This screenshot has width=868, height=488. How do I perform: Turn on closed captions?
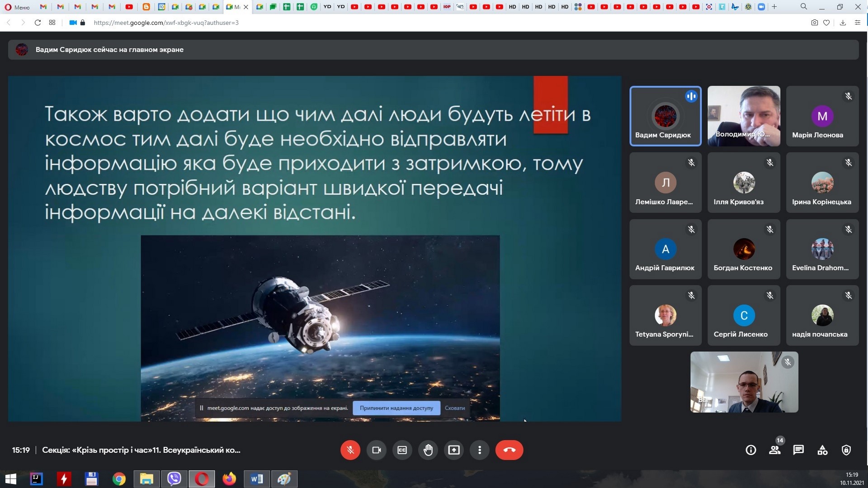pos(402,450)
